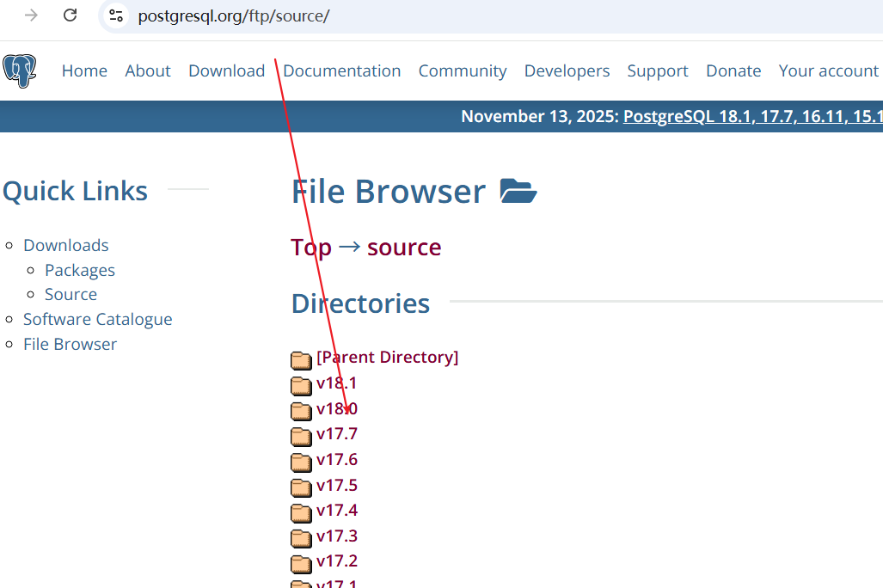Click folder icon next to v17.6
Viewport: 883px width, 588px height.
[301, 462]
